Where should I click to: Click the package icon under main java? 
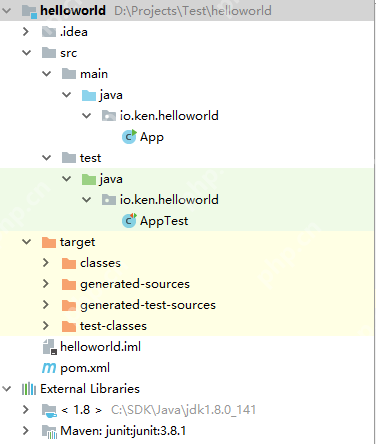tap(109, 116)
